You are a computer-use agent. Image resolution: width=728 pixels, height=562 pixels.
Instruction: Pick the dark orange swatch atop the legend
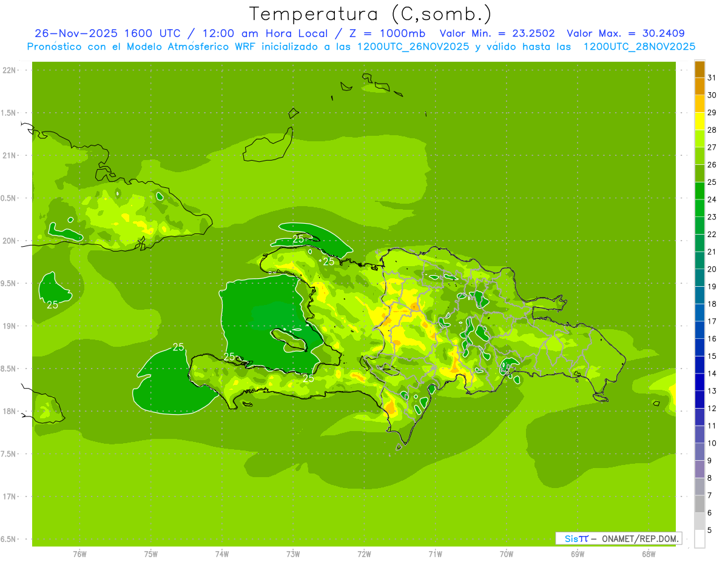tap(699, 69)
